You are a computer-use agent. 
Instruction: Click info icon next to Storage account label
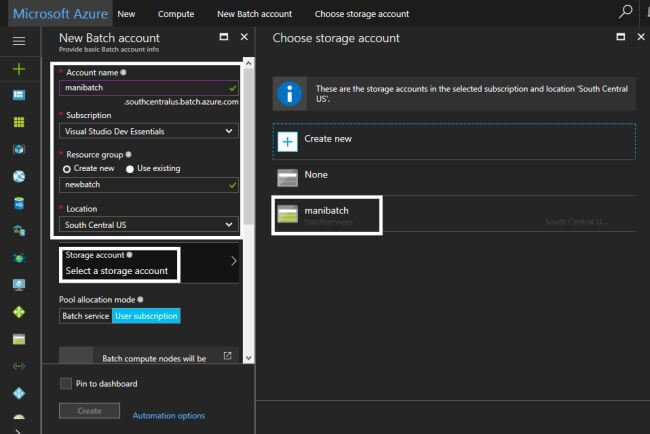tap(129, 255)
